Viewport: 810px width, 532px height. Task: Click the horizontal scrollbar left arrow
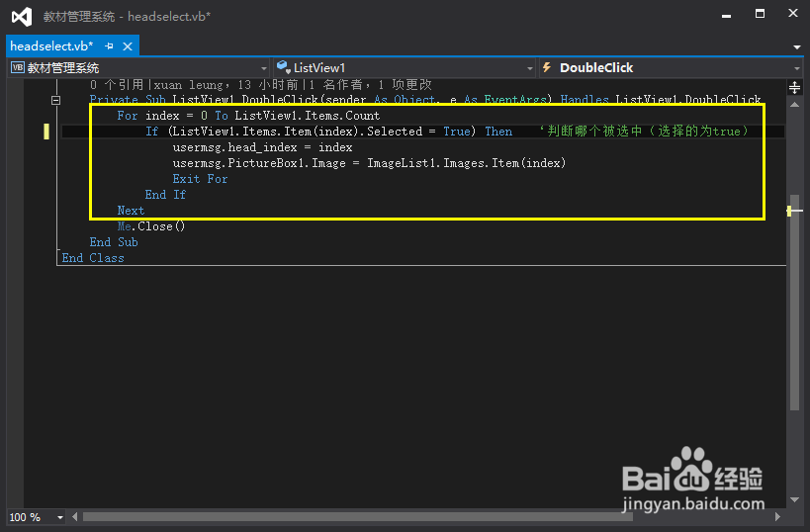point(75,516)
